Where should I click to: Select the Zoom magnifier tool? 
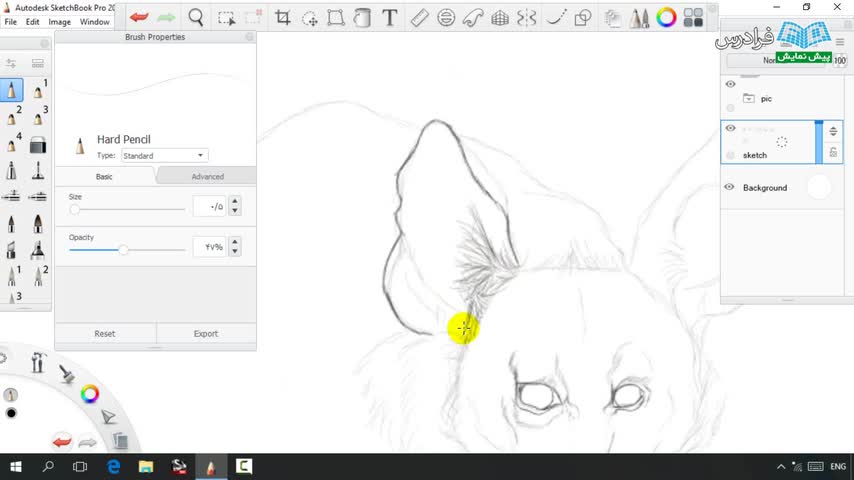tap(196, 18)
